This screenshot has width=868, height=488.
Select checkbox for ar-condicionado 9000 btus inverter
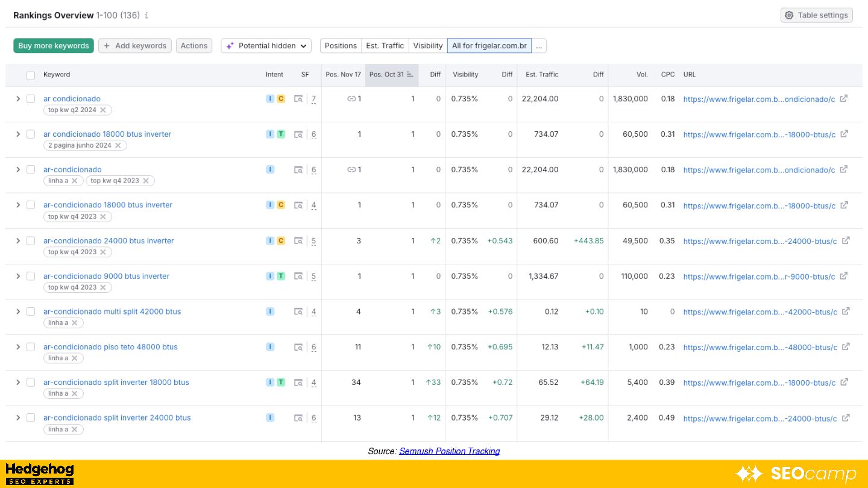point(31,277)
